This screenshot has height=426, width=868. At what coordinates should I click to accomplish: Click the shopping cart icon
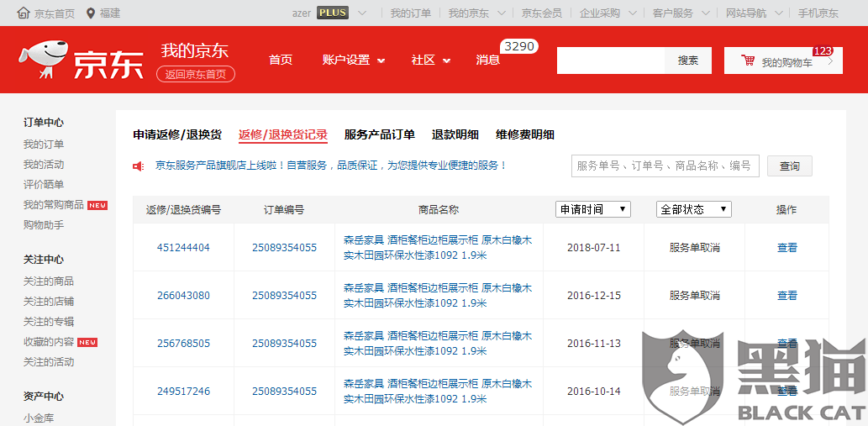pyautogui.click(x=749, y=60)
